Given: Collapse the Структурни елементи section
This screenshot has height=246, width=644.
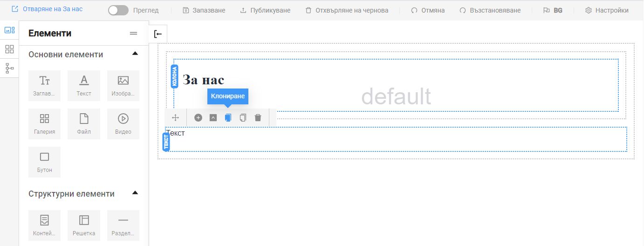Looking at the screenshot, I should pos(135,193).
